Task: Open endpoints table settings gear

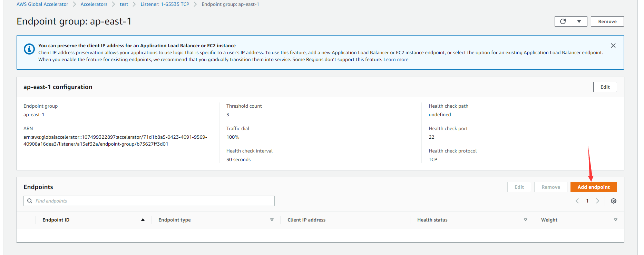Action: coord(614,201)
